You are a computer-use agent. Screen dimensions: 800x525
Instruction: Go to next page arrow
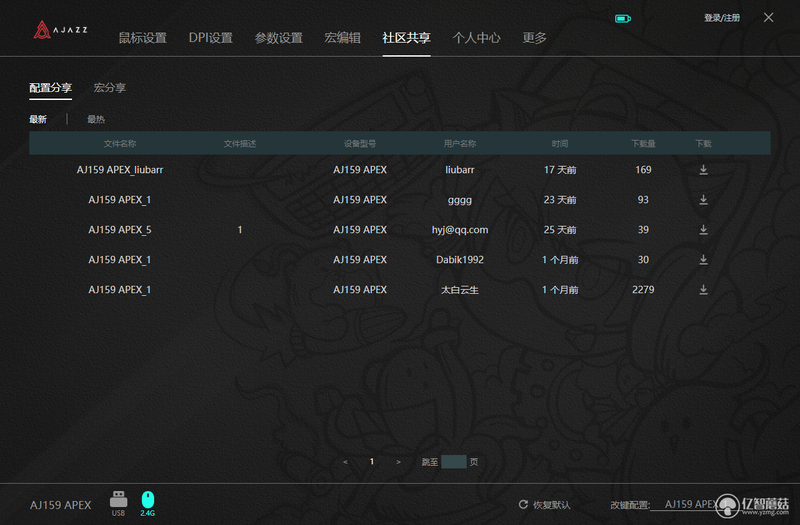pyautogui.click(x=398, y=462)
